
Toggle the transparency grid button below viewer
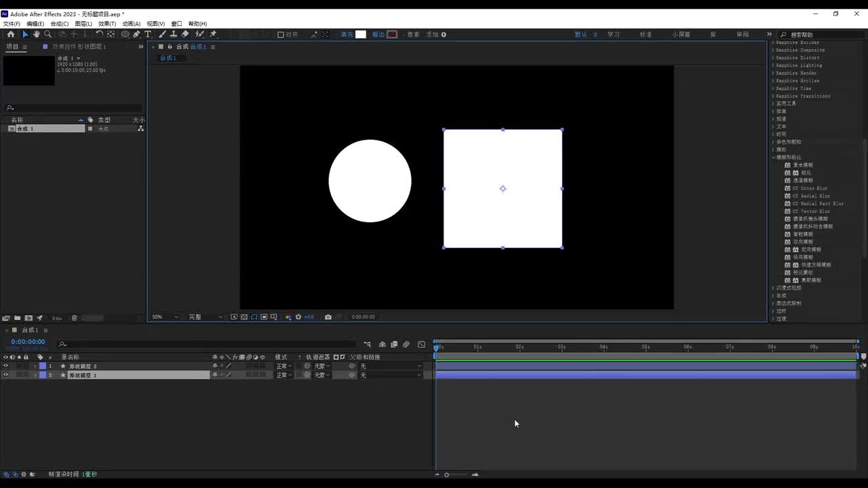click(244, 317)
